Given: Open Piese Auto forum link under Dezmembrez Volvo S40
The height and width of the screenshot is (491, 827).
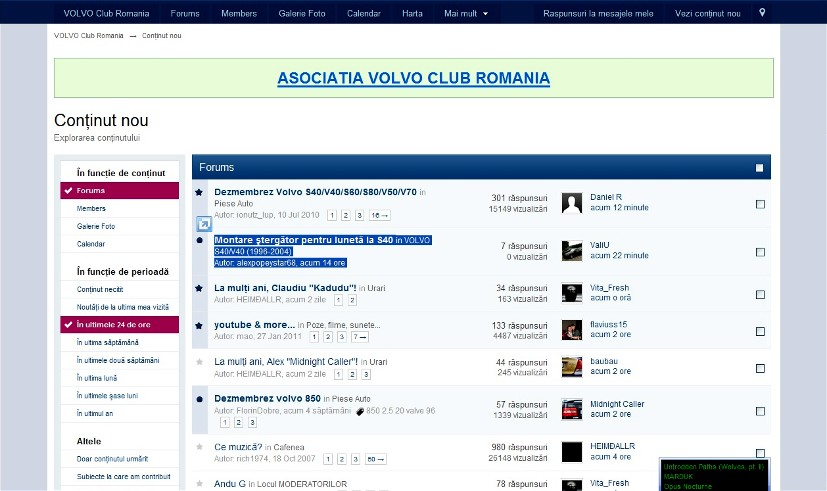Looking at the screenshot, I should 234,204.
